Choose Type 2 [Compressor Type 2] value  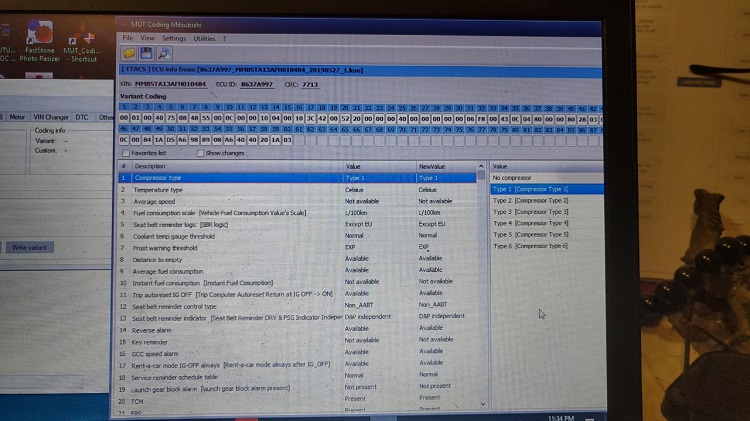[547, 200]
